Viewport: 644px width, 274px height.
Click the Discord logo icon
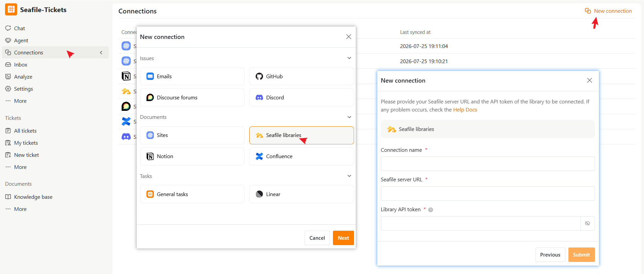tap(259, 97)
